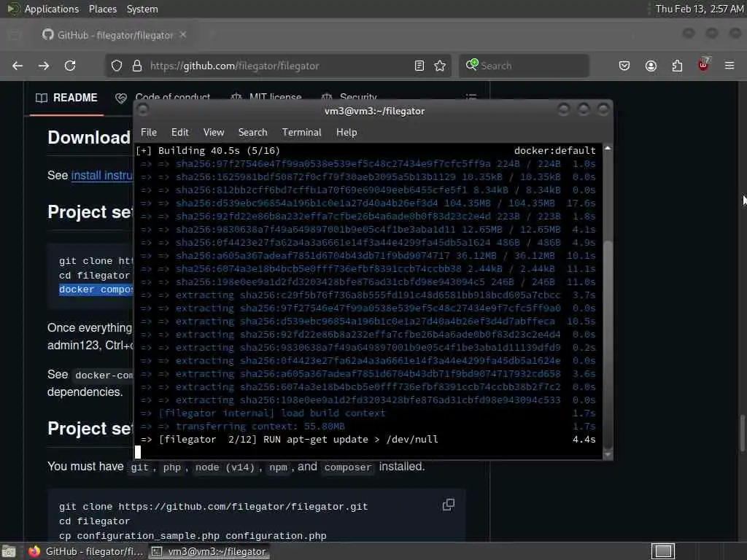Viewport: 747px width, 560px height.
Task: Bookmark this page with the star icon
Action: 440,66
